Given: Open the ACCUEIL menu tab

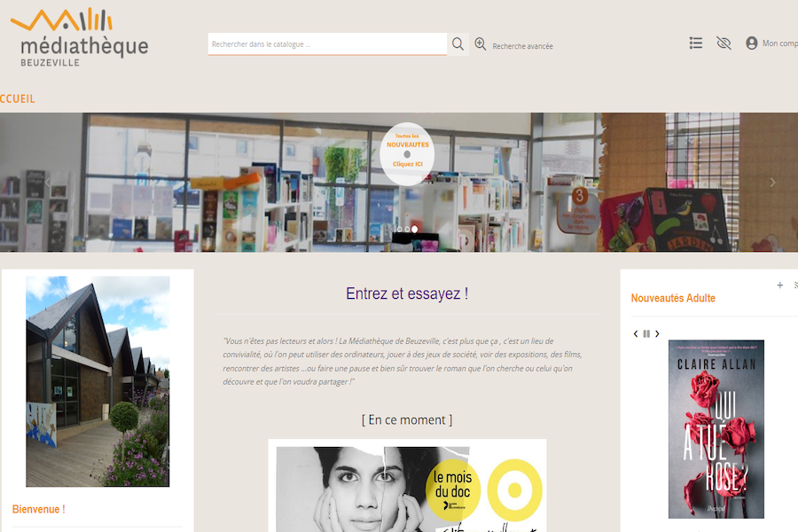Looking at the screenshot, I should pyautogui.click(x=18, y=98).
